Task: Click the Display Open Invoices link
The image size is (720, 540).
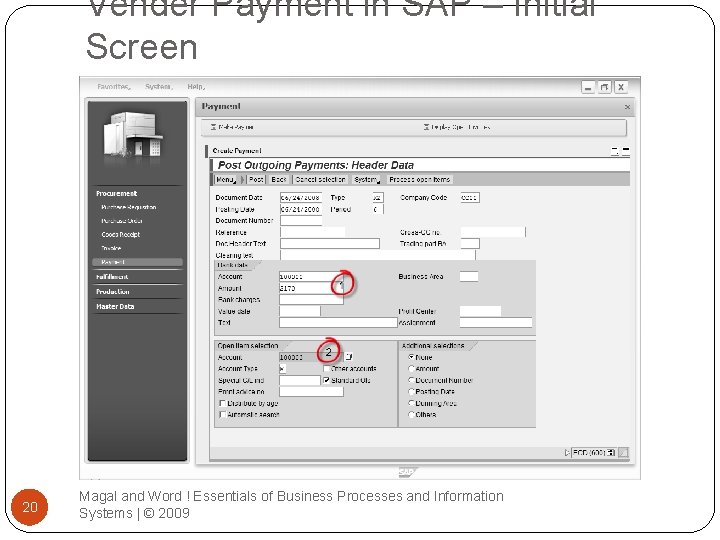Action: pyautogui.click(x=457, y=127)
